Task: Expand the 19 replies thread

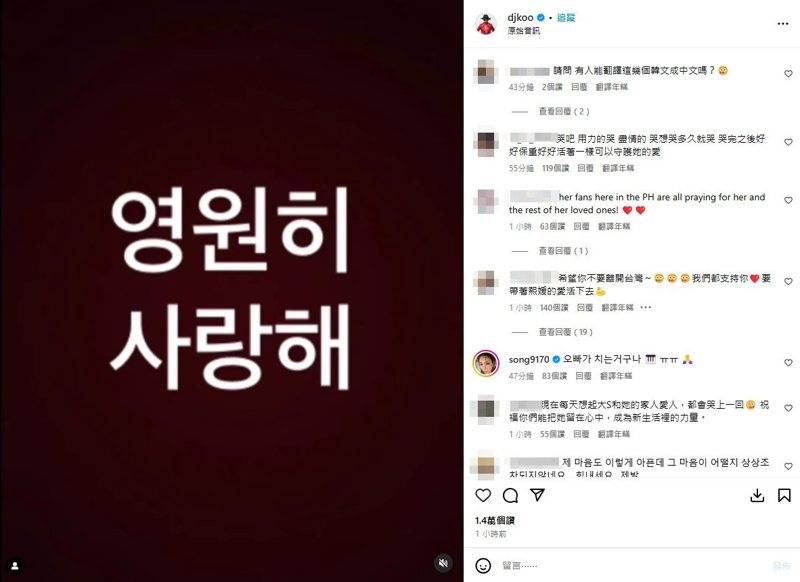Action: point(565,332)
